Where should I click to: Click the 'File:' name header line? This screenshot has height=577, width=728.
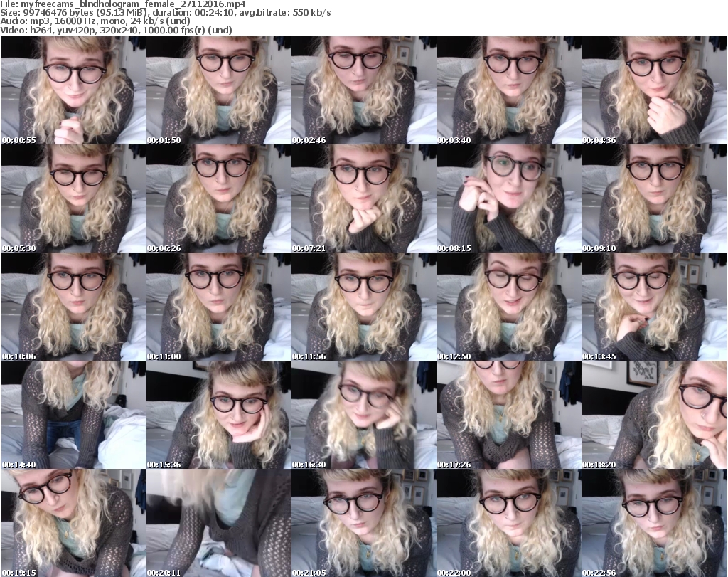tap(122, 4)
